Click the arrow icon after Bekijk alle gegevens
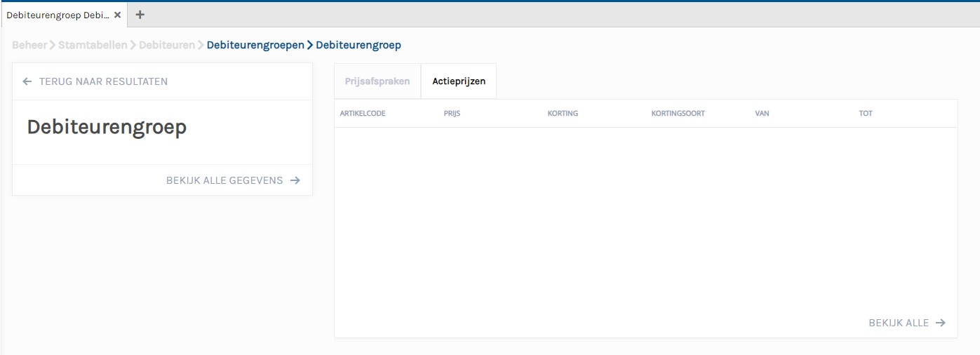Image resolution: width=980 pixels, height=355 pixels. point(295,180)
